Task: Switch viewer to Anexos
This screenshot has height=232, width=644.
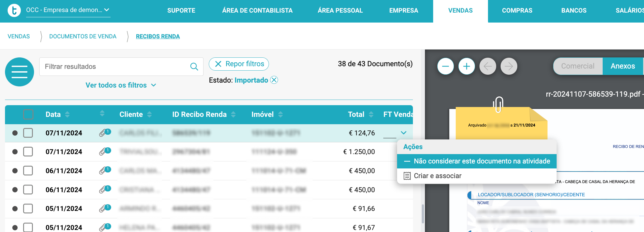Action: [x=623, y=66]
